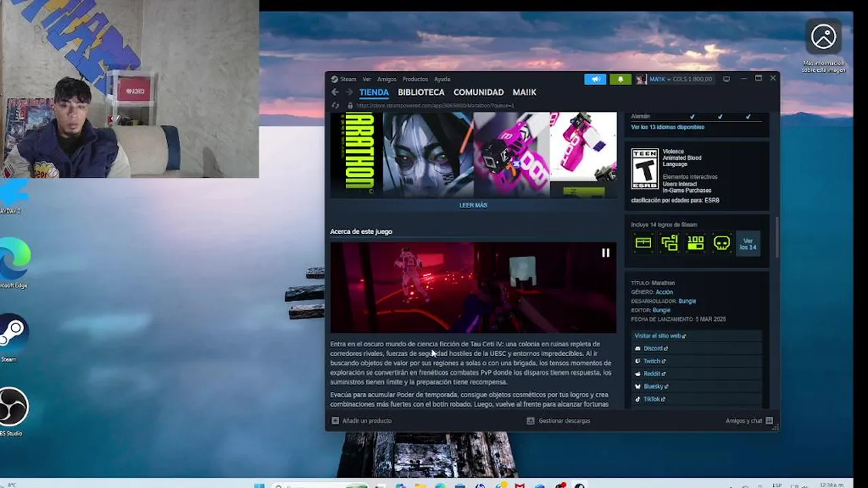Switch to the COMUNIDAD tab
This screenshot has height=488, width=868.
point(479,92)
